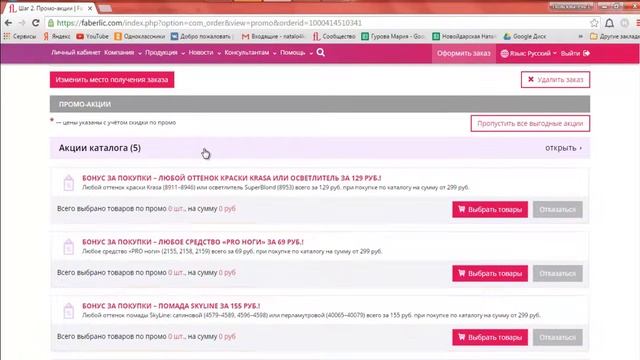Image resolution: width=640 pixels, height=360 pixels.
Task: Open the notification bell extension icon
Action: coord(609,23)
